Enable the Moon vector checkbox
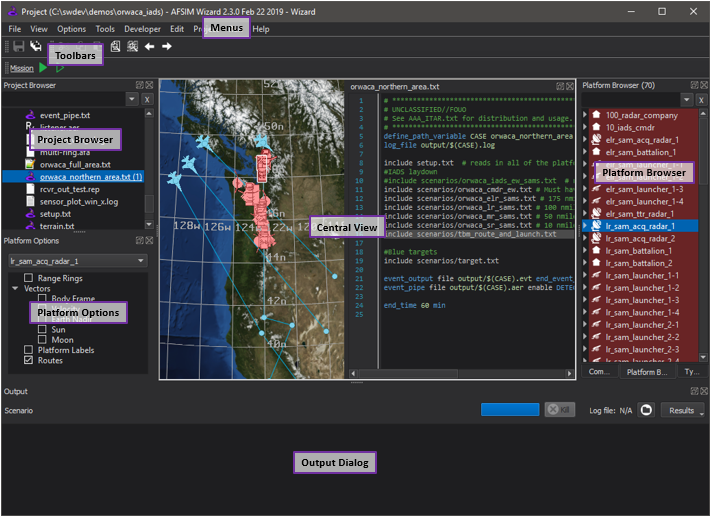 43,339
